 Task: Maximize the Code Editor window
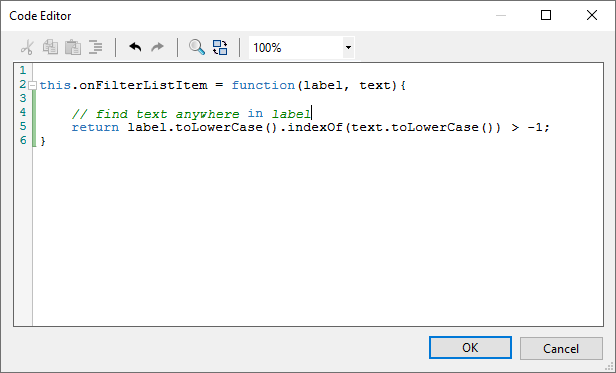(x=546, y=15)
